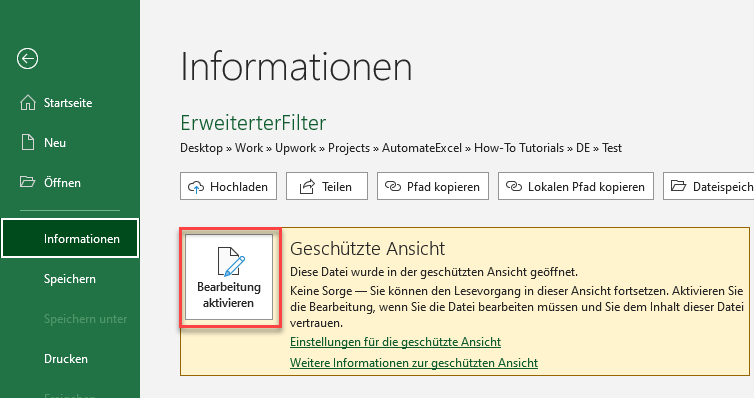Click the Informationen page title
Image resolution: width=754 pixels, height=398 pixels.
pyautogui.click(x=296, y=67)
